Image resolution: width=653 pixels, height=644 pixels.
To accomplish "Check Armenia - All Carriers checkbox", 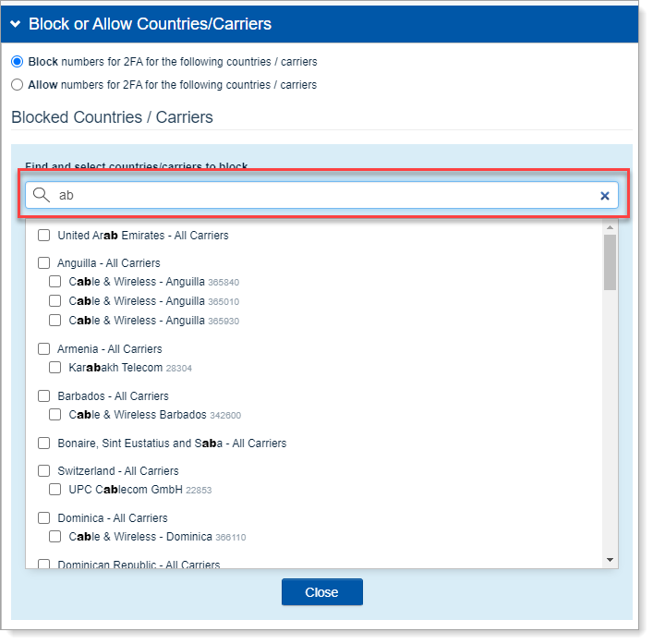I will (x=43, y=349).
